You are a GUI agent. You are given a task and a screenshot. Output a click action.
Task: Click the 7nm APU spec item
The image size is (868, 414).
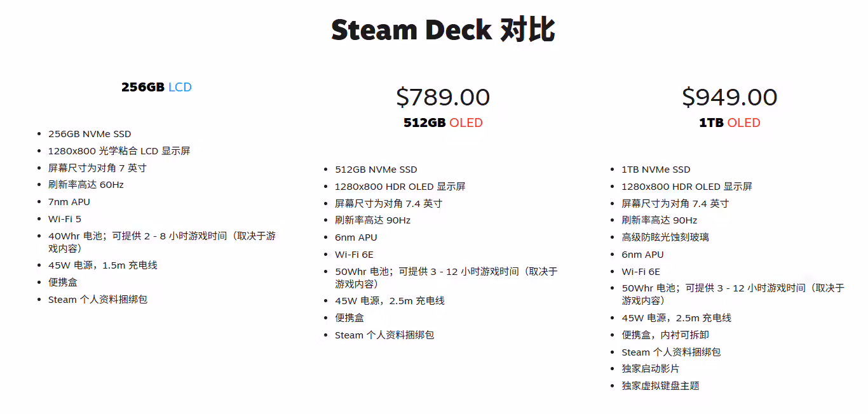[69, 202]
